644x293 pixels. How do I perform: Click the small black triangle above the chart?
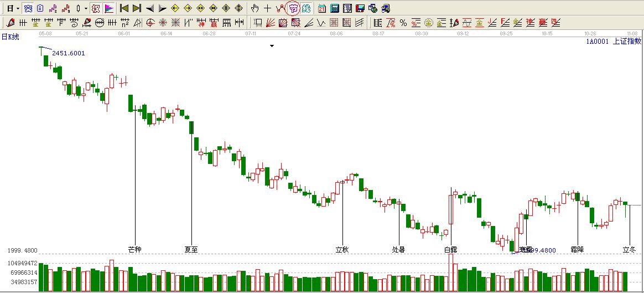pos(272,46)
